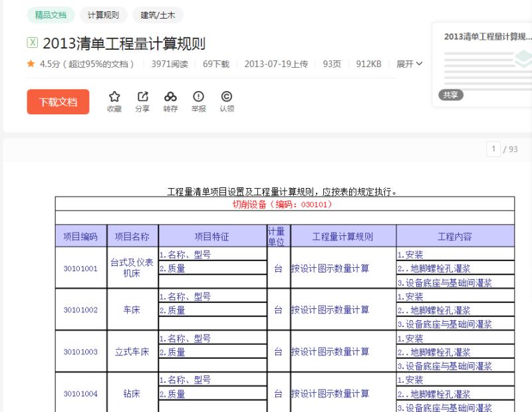Click the cell with code 30101003
Viewport: 532px width, 412px height.
pos(80,352)
